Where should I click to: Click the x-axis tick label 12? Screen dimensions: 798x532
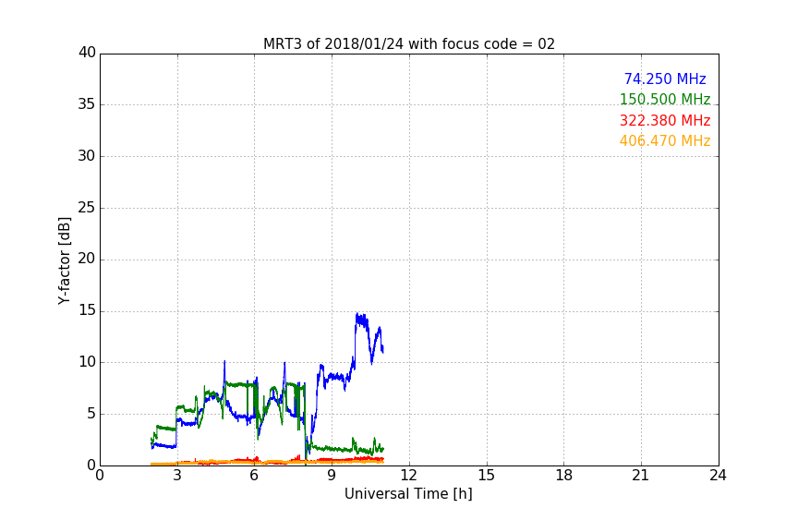click(x=409, y=476)
